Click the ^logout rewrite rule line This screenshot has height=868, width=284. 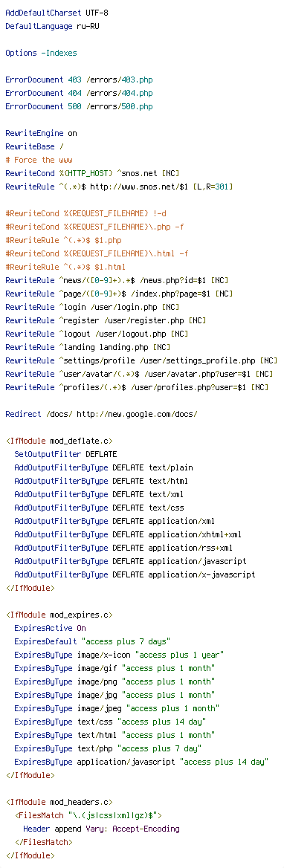(97, 334)
